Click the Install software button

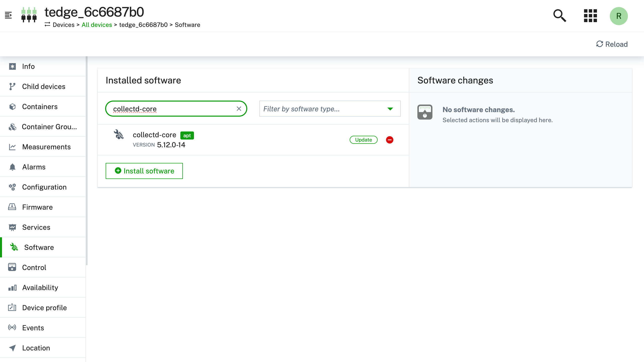pyautogui.click(x=144, y=171)
